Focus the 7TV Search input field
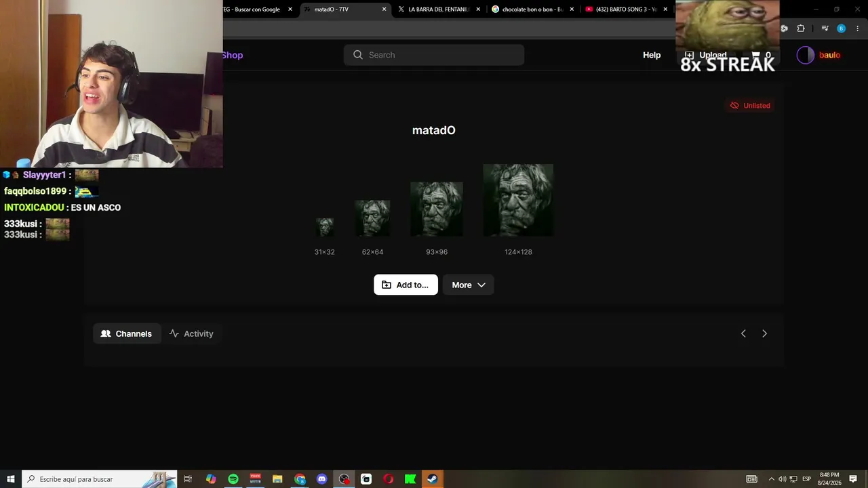868x488 pixels. 434,55
